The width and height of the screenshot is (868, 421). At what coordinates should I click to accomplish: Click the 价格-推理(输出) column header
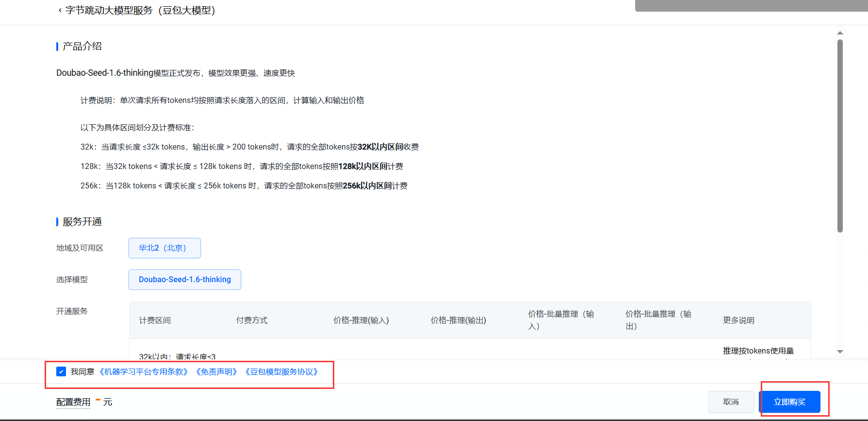point(459,320)
